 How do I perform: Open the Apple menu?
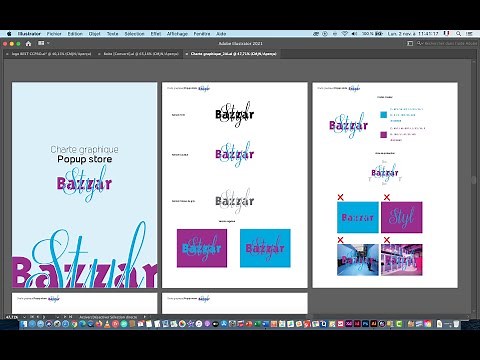click(9, 34)
